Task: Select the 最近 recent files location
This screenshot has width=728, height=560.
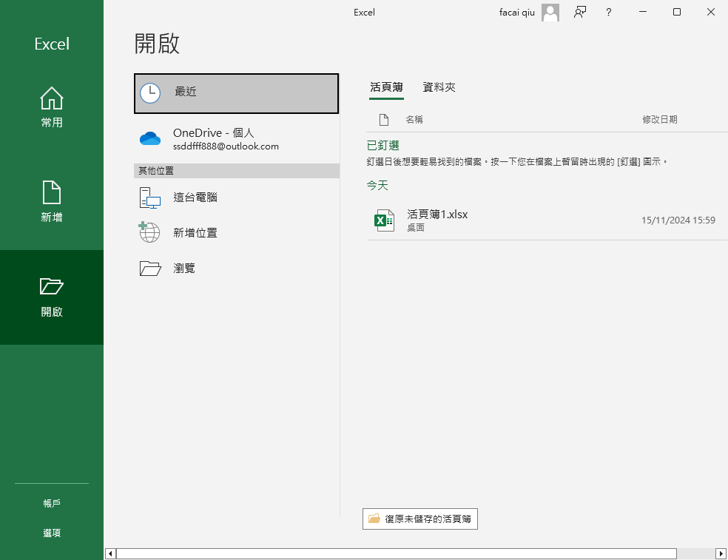Action: pos(236,93)
